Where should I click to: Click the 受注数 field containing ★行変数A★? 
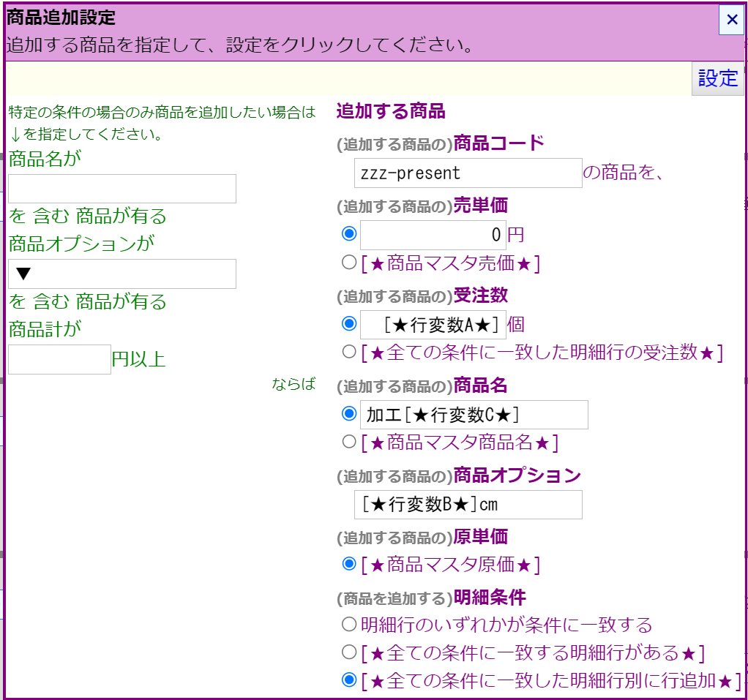tap(433, 324)
